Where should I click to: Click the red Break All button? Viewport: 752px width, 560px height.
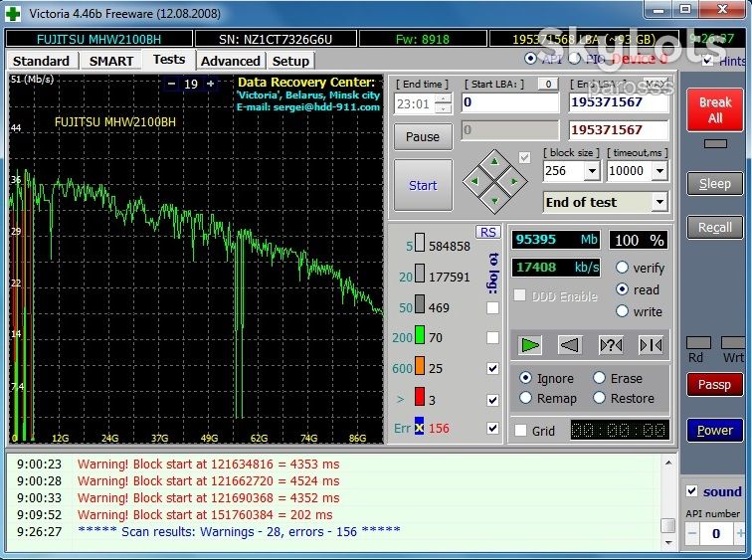(714, 109)
